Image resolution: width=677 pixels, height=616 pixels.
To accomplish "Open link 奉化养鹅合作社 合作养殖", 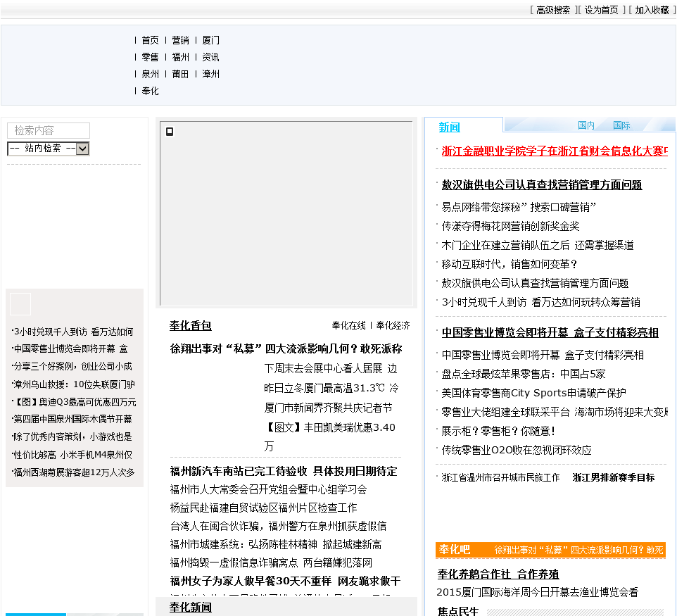I will (498, 574).
